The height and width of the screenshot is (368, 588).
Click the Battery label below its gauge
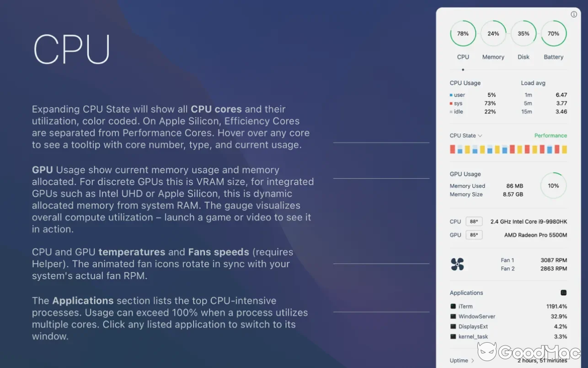coord(554,57)
